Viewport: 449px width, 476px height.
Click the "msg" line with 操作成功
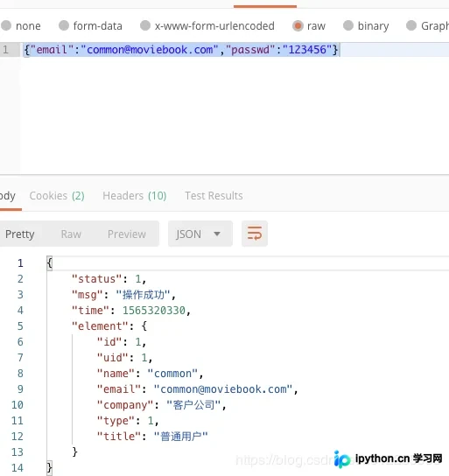(123, 295)
